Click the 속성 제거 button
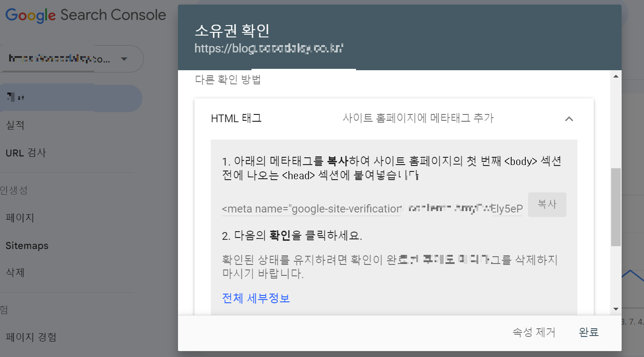 pyautogui.click(x=534, y=332)
